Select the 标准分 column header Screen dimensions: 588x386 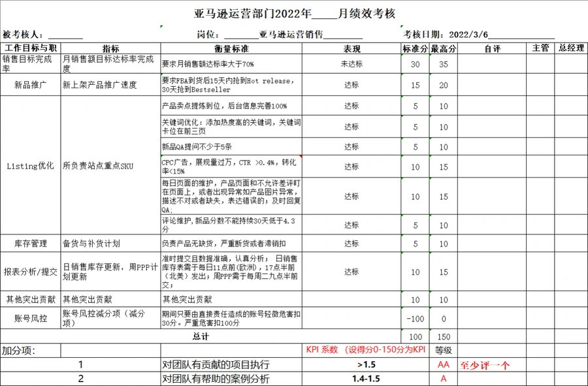pos(415,48)
